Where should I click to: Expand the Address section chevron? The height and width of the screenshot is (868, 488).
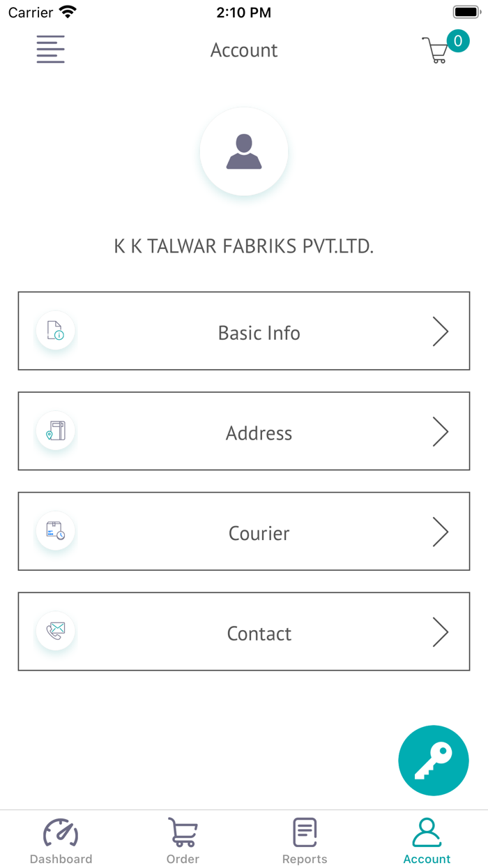point(441,431)
